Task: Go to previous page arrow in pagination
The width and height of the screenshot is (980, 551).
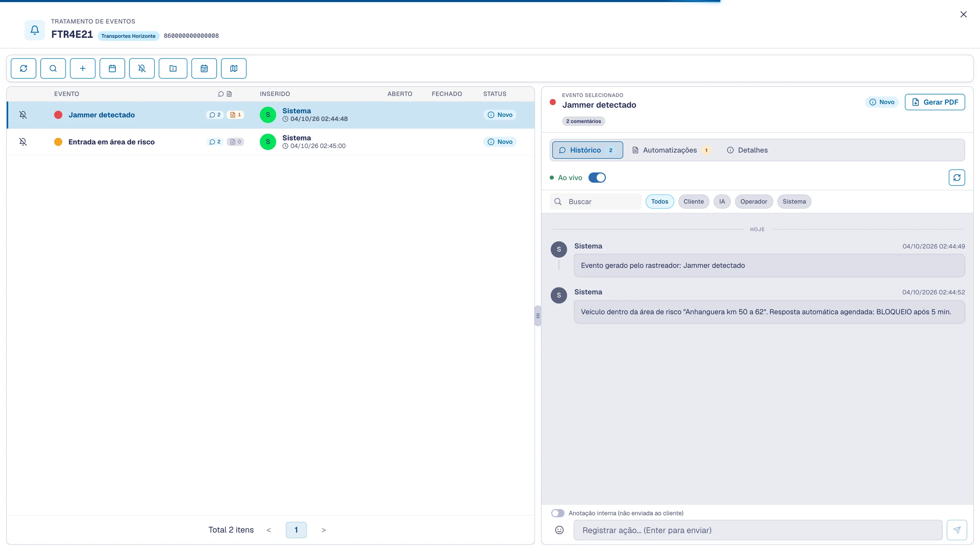Action: 269,530
